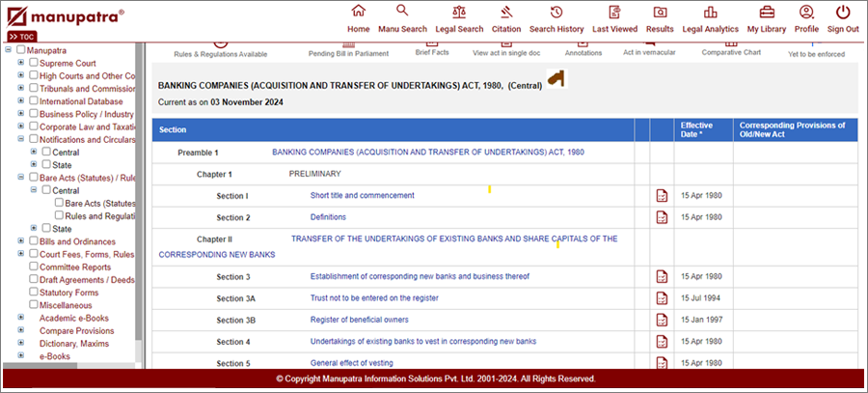Image resolution: width=868 pixels, height=393 pixels.
Task: Open Act in vernacular option
Action: pyautogui.click(x=649, y=52)
